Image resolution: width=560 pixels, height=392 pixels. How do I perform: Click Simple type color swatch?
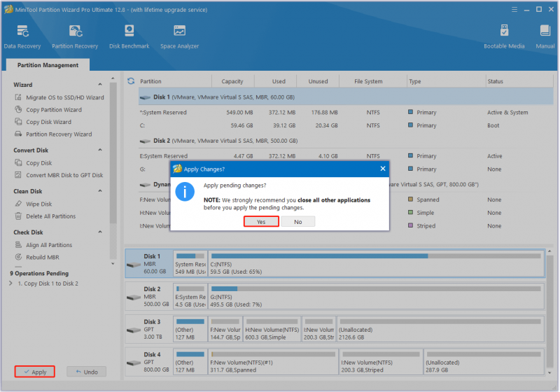tap(410, 212)
